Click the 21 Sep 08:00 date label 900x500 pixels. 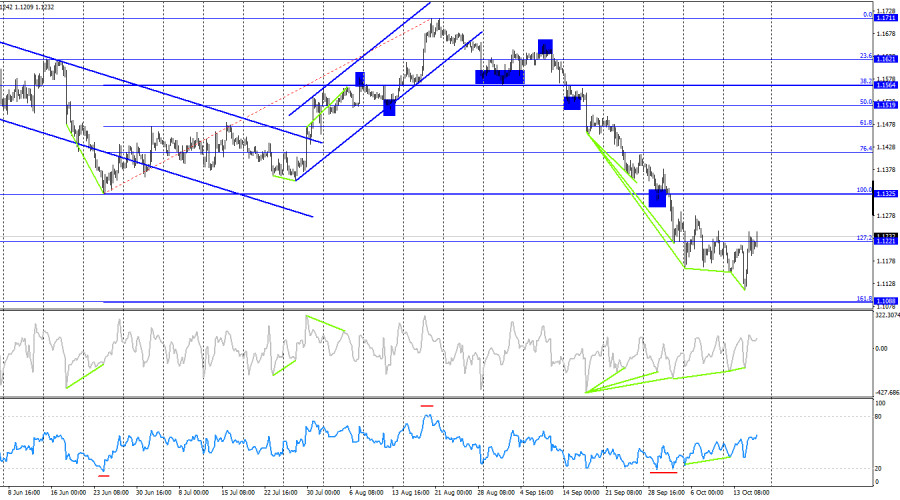click(624, 493)
